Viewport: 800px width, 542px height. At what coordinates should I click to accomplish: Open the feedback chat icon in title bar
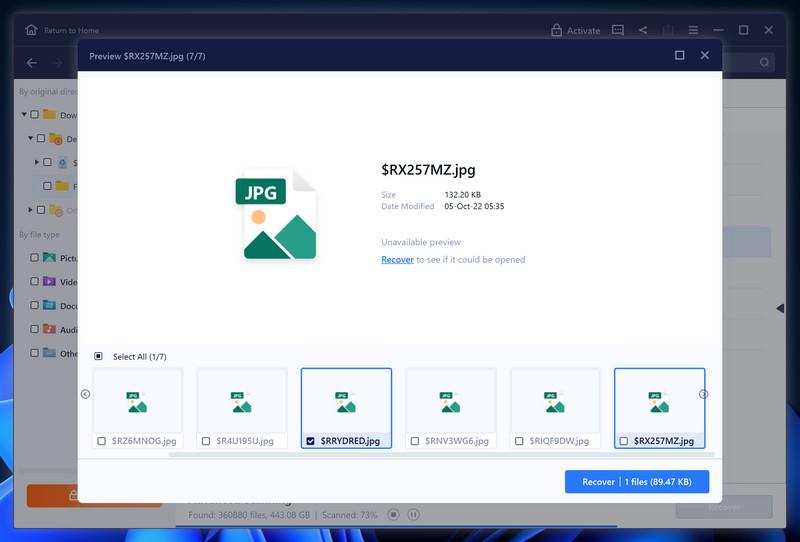[x=618, y=30]
